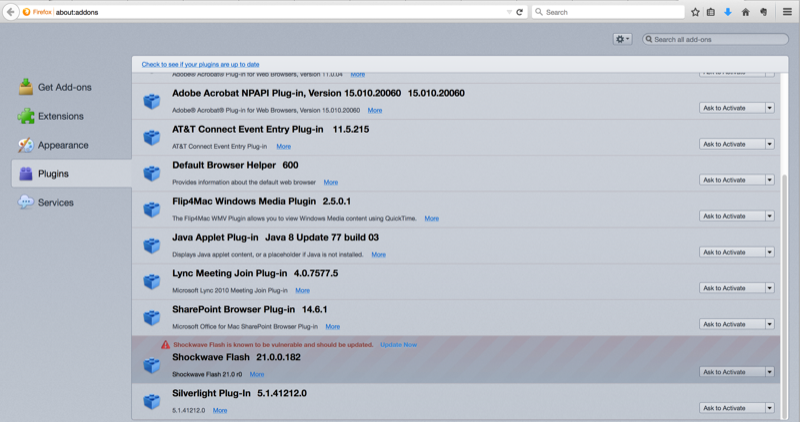
Task: Click the Evernote elephant toolbar icon
Action: [763, 12]
